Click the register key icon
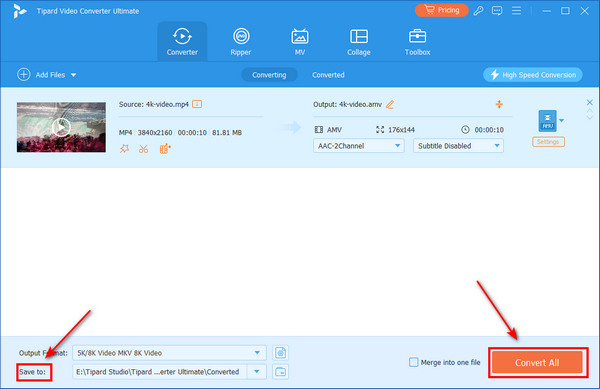 [478, 10]
